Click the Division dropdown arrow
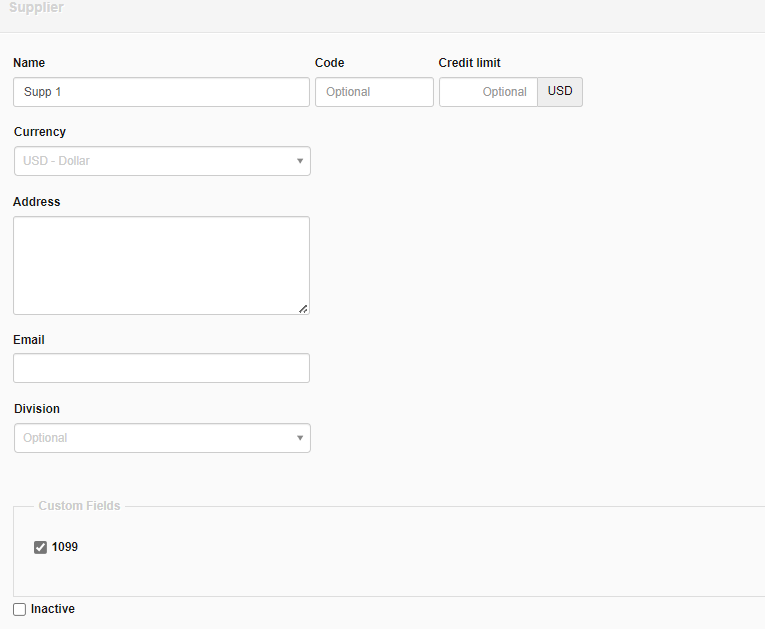 [300, 438]
